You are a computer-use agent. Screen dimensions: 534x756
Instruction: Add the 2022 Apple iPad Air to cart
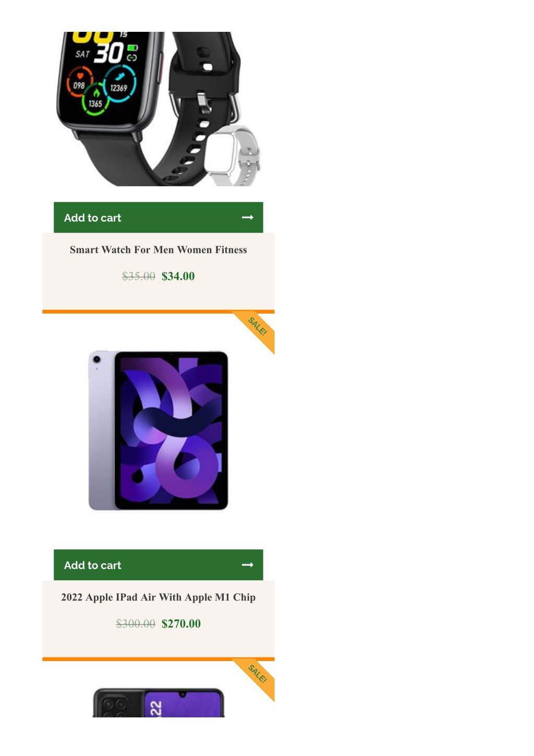(x=159, y=565)
